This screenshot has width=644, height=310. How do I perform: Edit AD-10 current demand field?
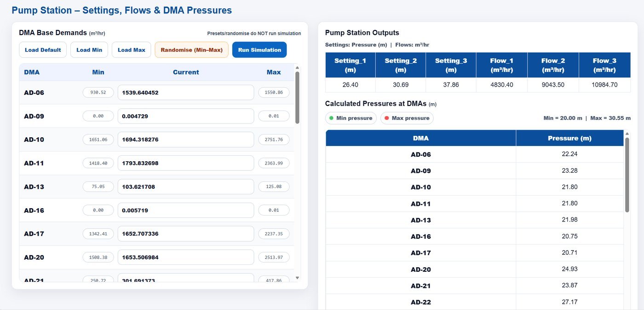pyautogui.click(x=186, y=140)
